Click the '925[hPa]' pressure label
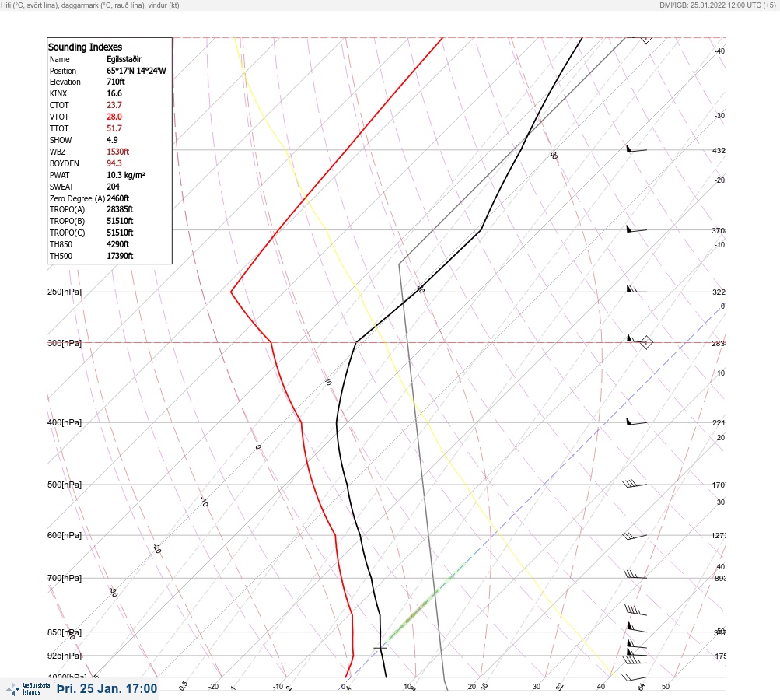Viewport: 780px width, 700px height. tap(65, 656)
